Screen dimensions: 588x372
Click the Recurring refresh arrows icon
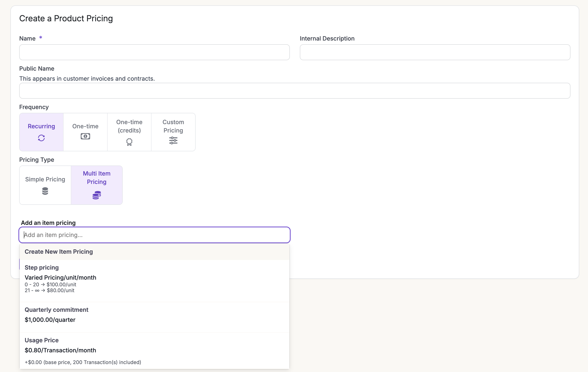[41, 138]
